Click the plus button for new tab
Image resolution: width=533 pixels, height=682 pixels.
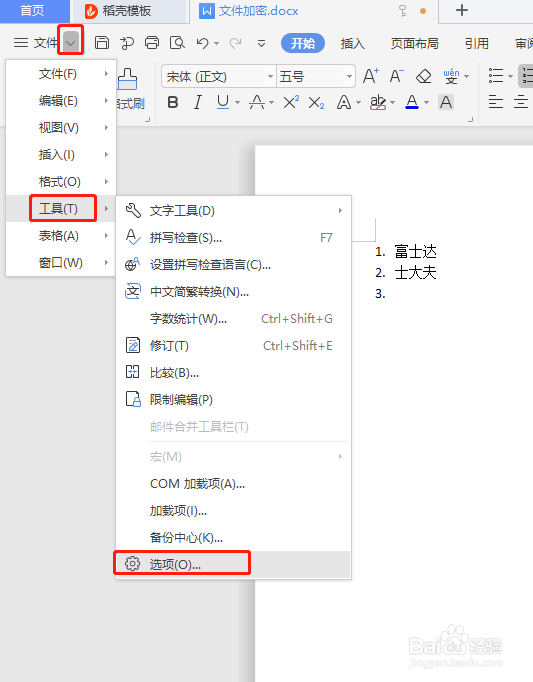462,10
